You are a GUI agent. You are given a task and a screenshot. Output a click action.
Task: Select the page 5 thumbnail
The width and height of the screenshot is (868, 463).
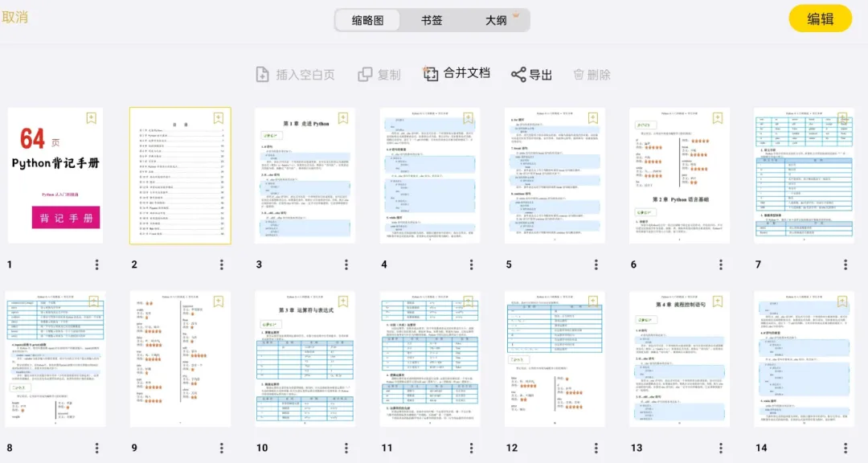pos(555,175)
